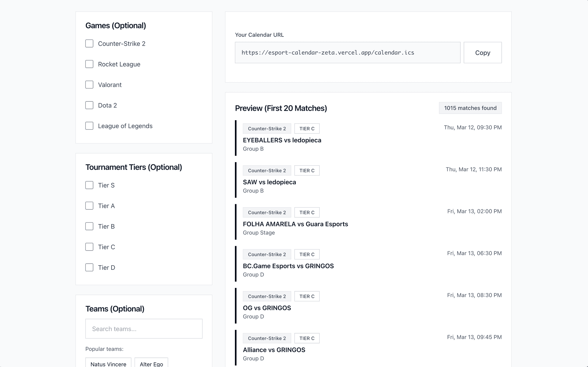Click the teams search field
588x367 pixels.
pos(144,329)
